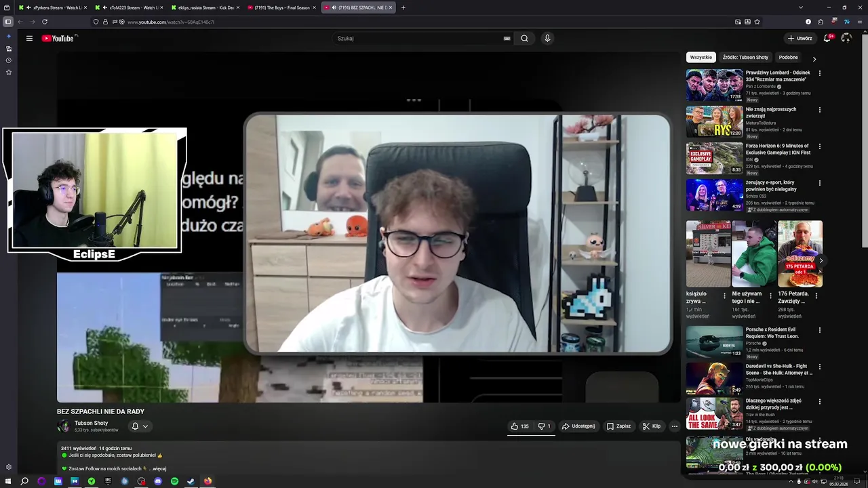Open the Windows taskbar search
The image size is (868, 488).
(24, 481)
